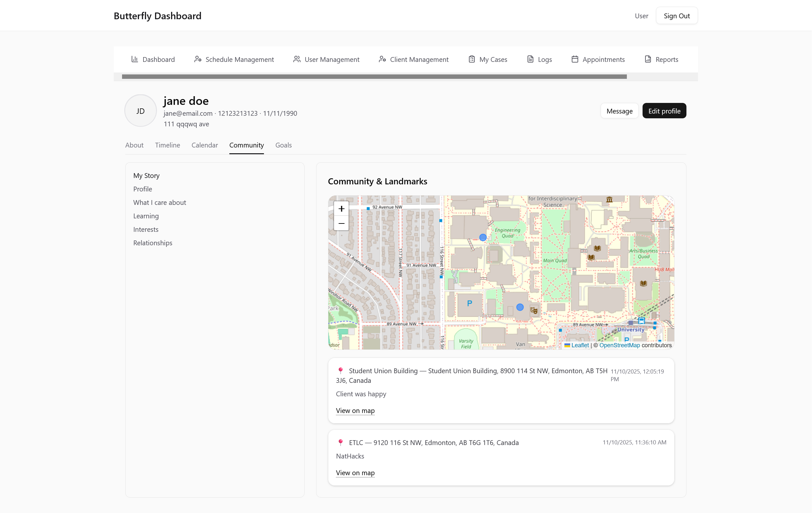Click the Schedule Management person-gear icon
Viewport: 812px width, 513px height.
point(198,59)
